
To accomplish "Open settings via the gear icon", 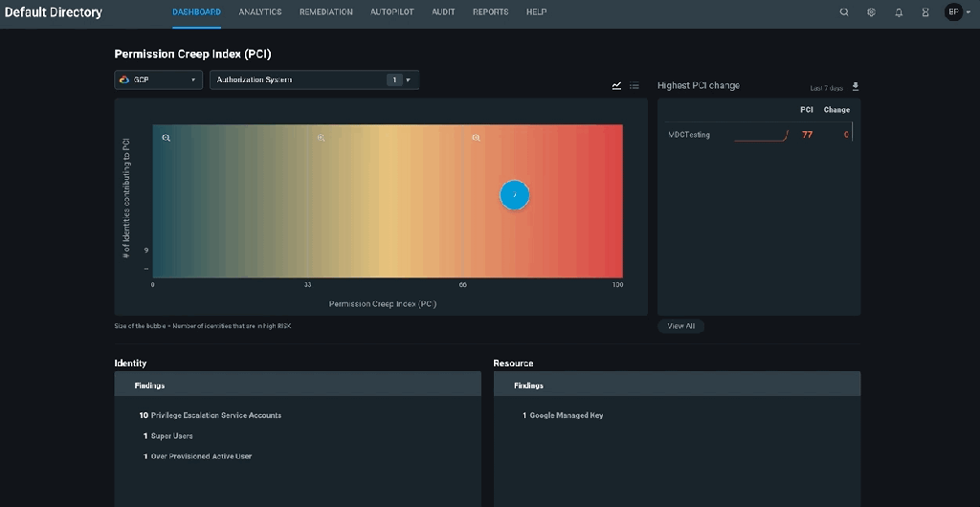I will (x=871, y=12).
